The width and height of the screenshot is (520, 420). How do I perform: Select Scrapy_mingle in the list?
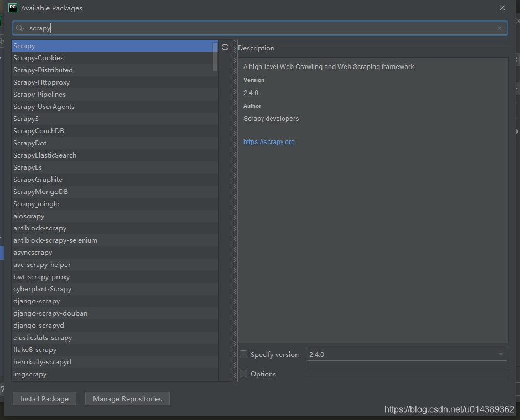pos(115,204)
